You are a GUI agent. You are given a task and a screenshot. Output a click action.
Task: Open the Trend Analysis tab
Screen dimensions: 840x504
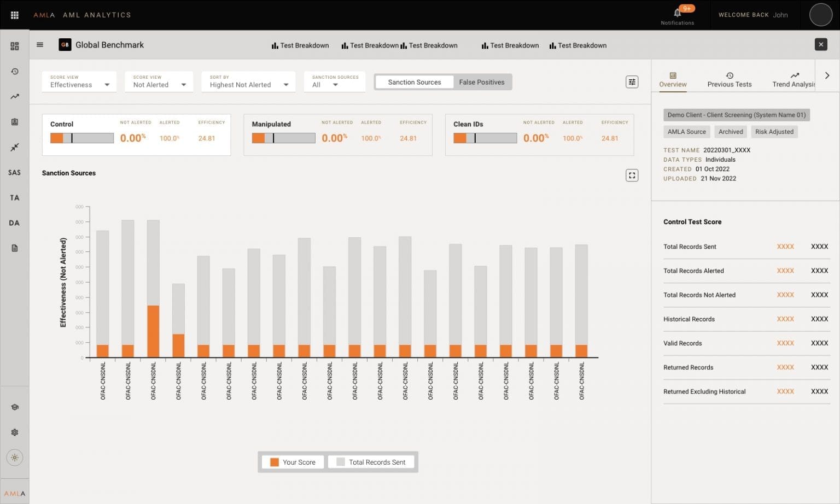tap(794, 79)
